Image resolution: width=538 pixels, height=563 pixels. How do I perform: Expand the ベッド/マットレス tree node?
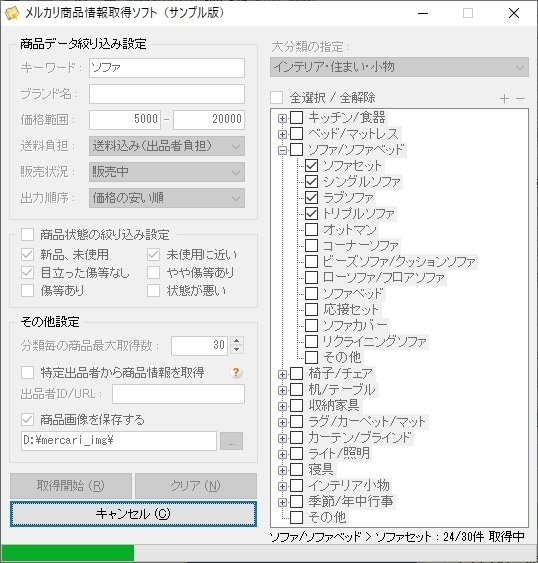coord(282,134)
